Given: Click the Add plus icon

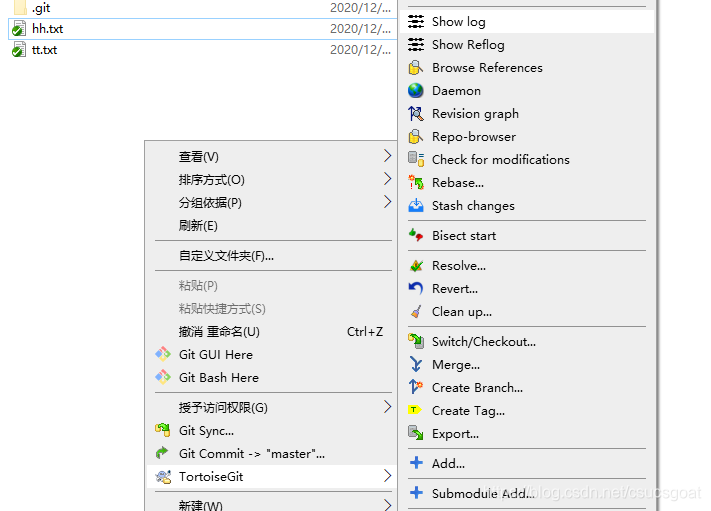Looking at the screenshot, I should pos(416,463).
